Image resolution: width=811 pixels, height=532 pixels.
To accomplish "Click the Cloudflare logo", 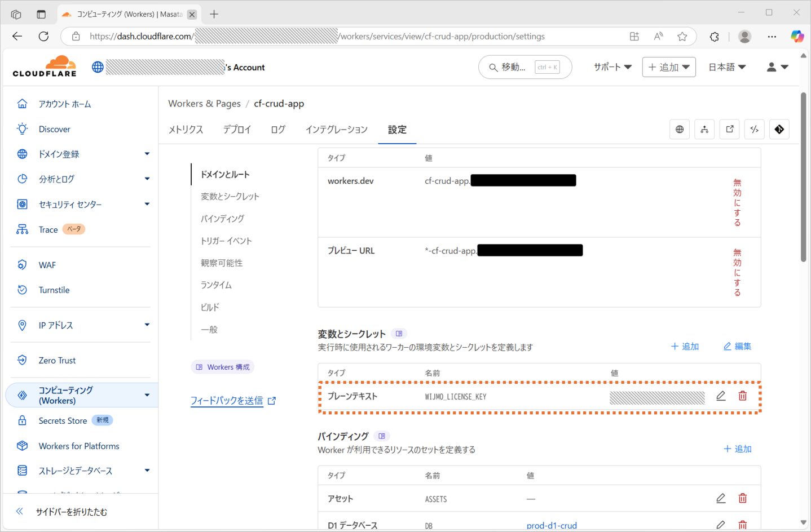I will click(45, 66).
